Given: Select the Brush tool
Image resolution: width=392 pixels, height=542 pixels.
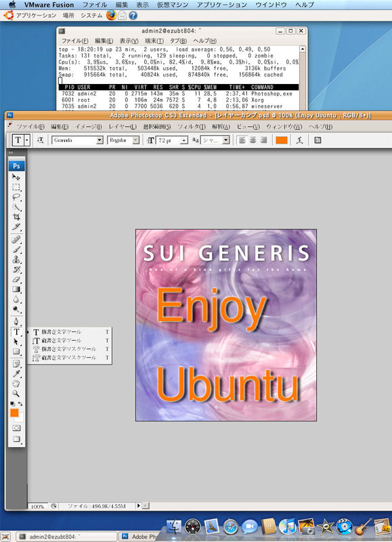Looking at the screenshot, I should tap(16, 249).
